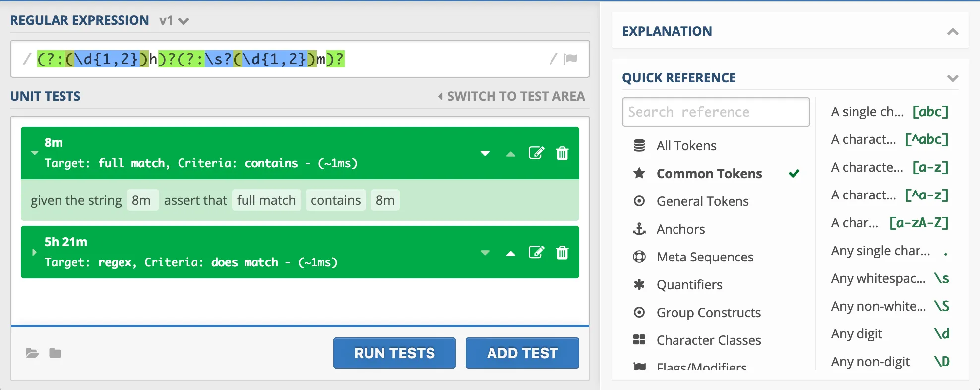Click the Meta Sequences lifebuoy icon

coord(639,257)
